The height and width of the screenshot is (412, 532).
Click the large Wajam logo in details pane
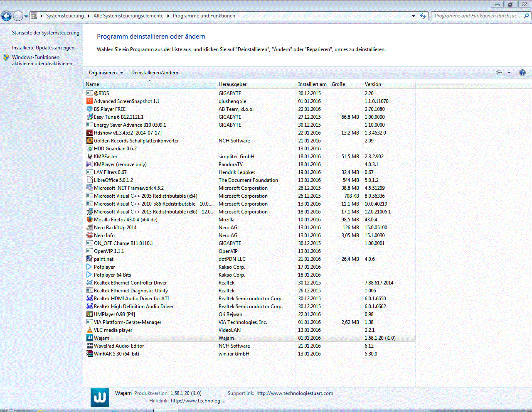tap(100, 398)
